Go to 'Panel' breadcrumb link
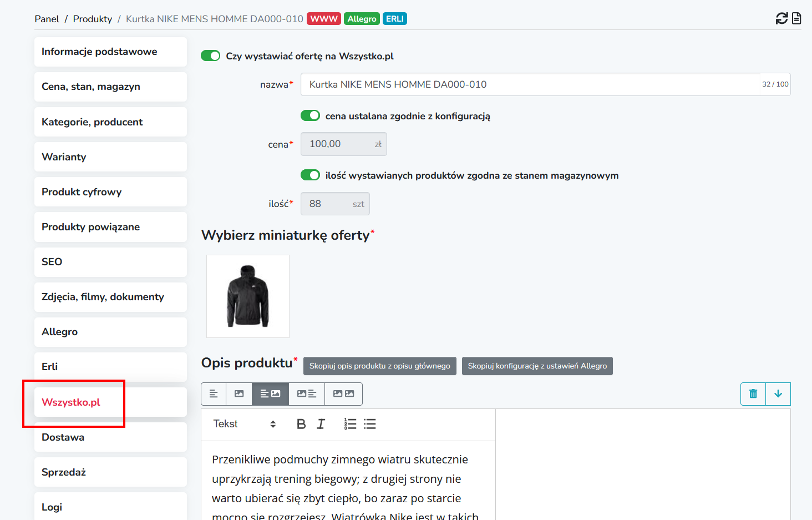This screenshot has width=812, height=520. (47, 19)
